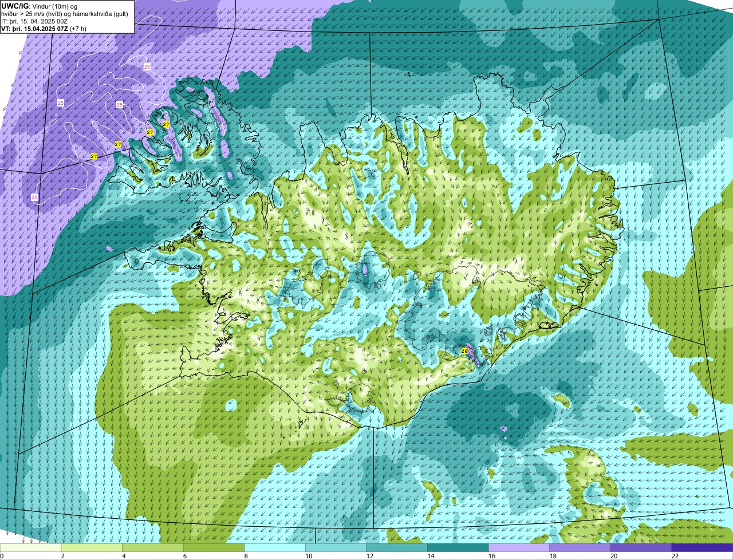Click the 10–12 m/s legend color segment
Viewport: 733px width, 560px height.
click(x=336, y=548)
